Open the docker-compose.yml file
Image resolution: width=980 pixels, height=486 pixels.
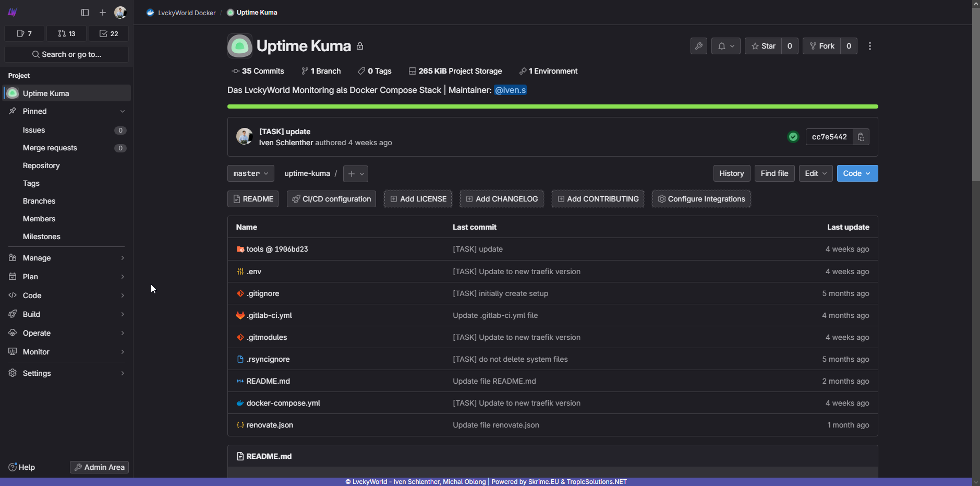[x=283, y=403]
